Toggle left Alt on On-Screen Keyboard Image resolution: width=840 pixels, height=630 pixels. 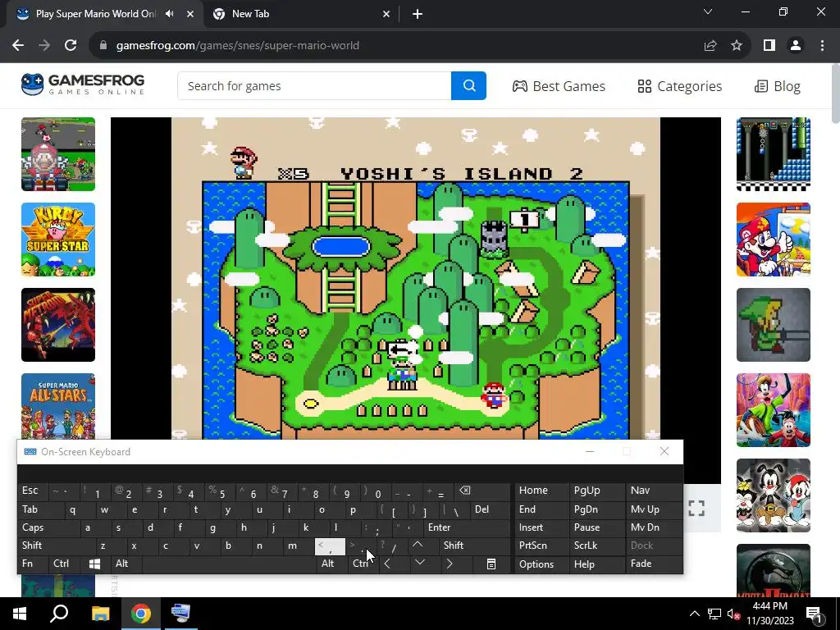126,564
